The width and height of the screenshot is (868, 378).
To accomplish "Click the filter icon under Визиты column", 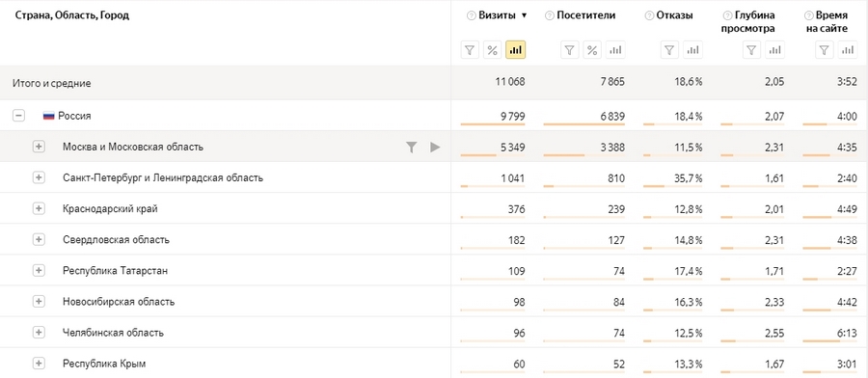I will coord(470,50).
